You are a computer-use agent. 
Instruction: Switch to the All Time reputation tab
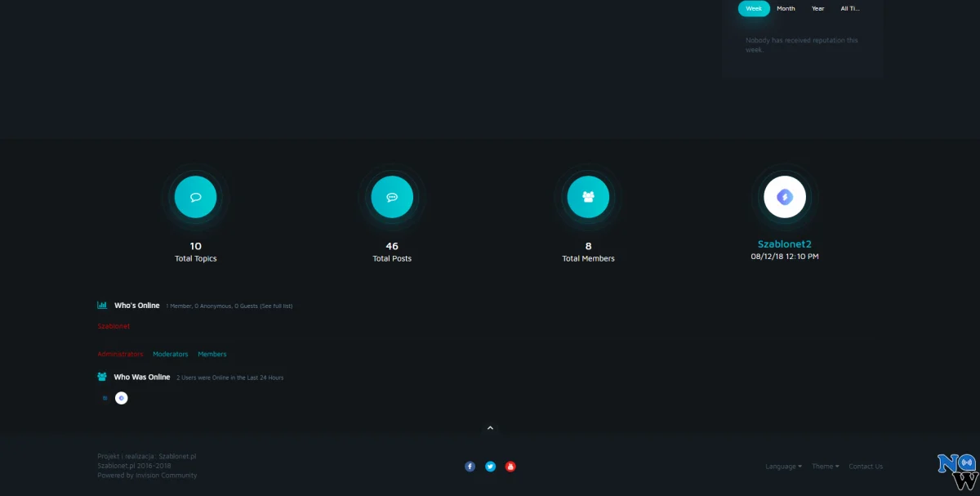tap(850, 8)
